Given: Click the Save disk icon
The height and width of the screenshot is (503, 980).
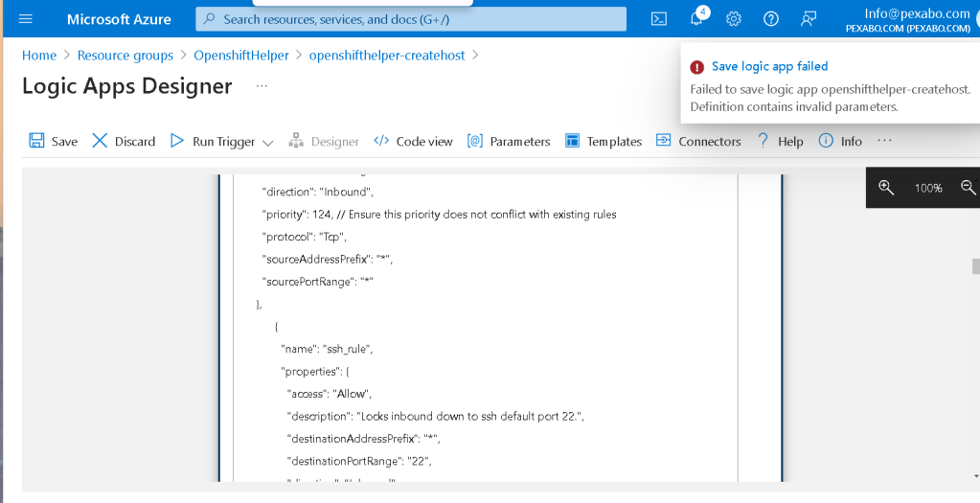Looking at the screenshot, I should point(36,141).
